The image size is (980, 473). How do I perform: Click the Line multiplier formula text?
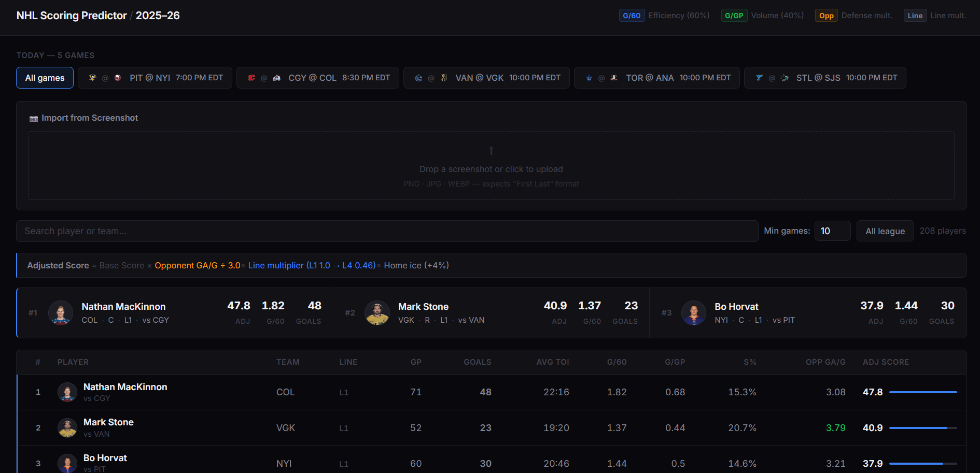click(312, 265)
